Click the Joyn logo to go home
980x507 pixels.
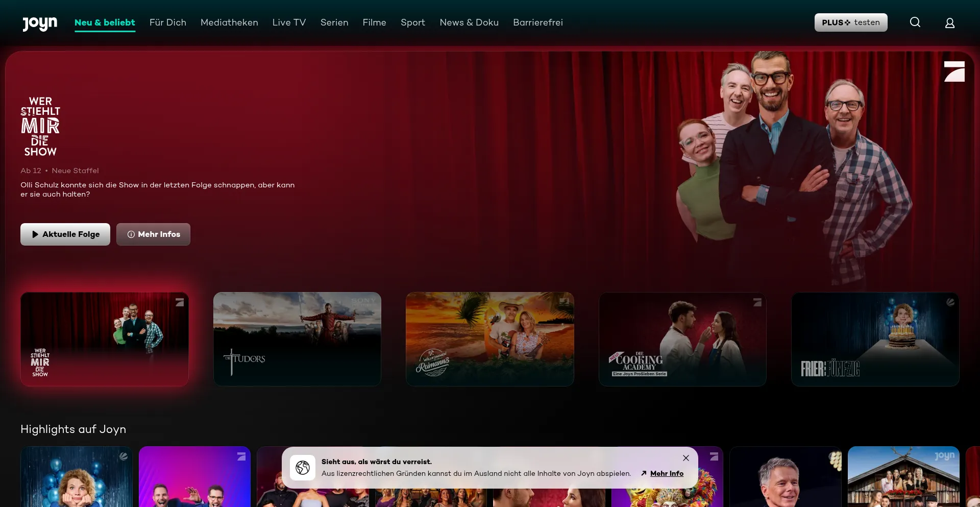pos(40,23)
